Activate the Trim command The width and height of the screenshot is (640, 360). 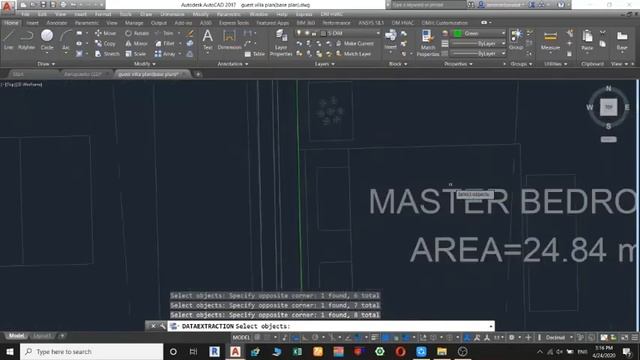point(164,33)
